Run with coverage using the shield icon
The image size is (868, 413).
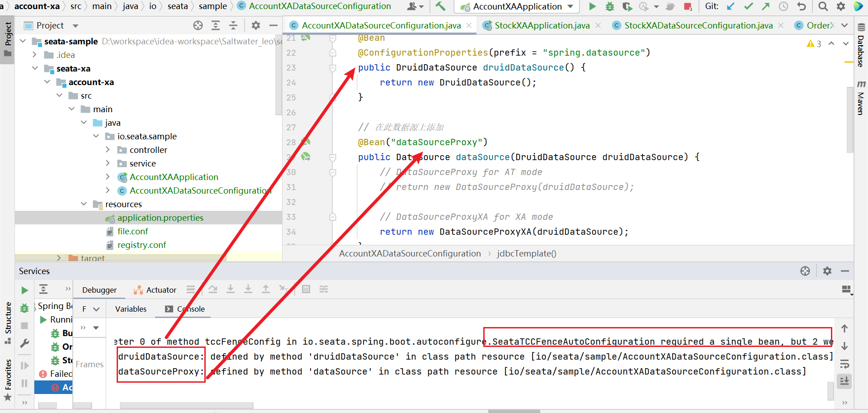627,6
